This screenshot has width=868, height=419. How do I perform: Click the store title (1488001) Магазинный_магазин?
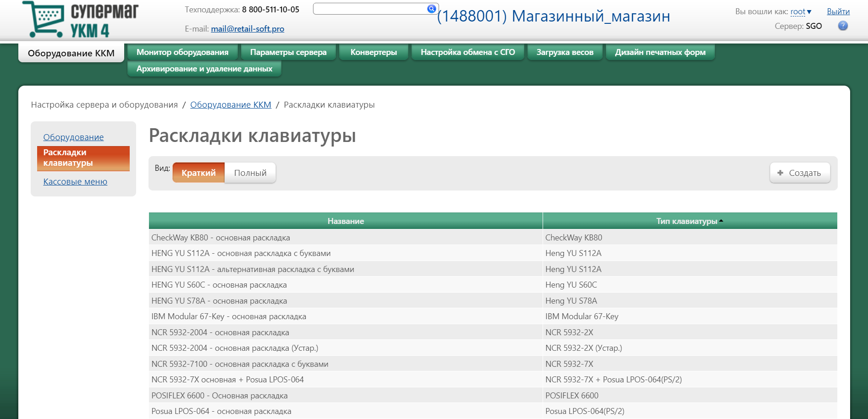coord(554,16)
